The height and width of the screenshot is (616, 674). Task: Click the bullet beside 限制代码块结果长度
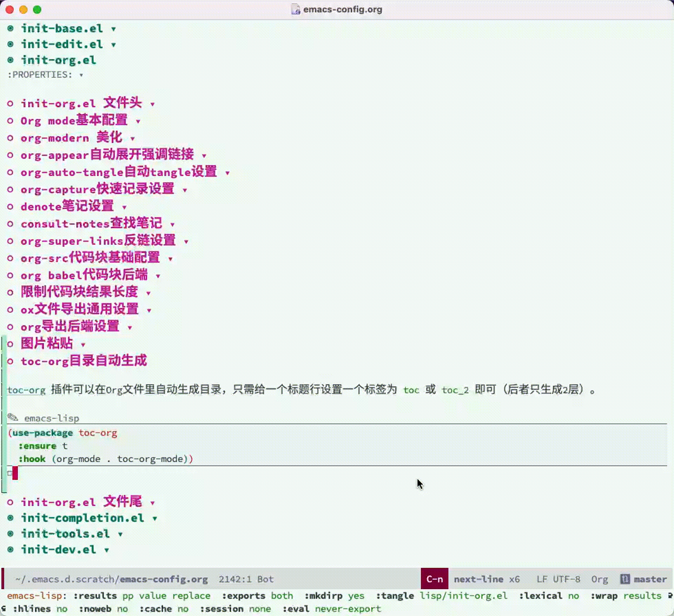(11, 293)
